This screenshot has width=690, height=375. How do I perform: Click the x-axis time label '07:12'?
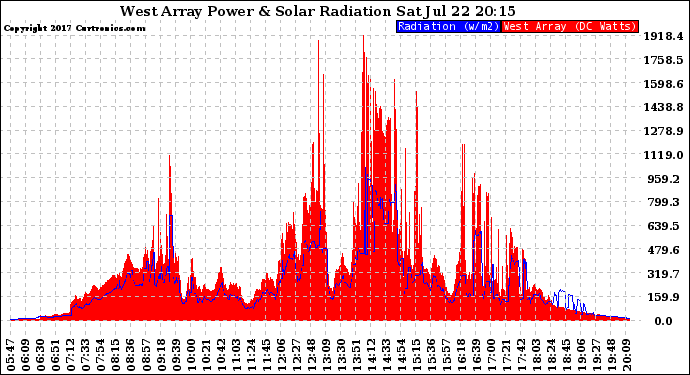[71, 355]
